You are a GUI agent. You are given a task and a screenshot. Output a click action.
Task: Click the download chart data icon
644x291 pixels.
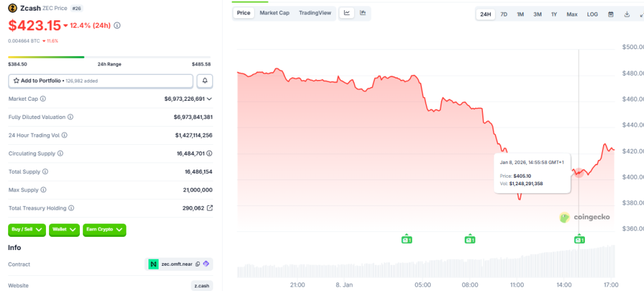(x=627, y=14)
